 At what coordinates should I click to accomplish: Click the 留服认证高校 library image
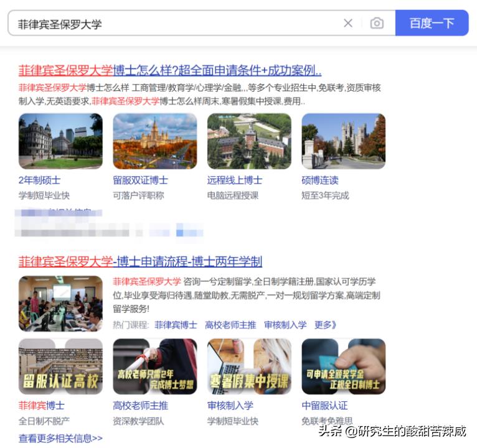pyautogui.click(x=60, y=366)
